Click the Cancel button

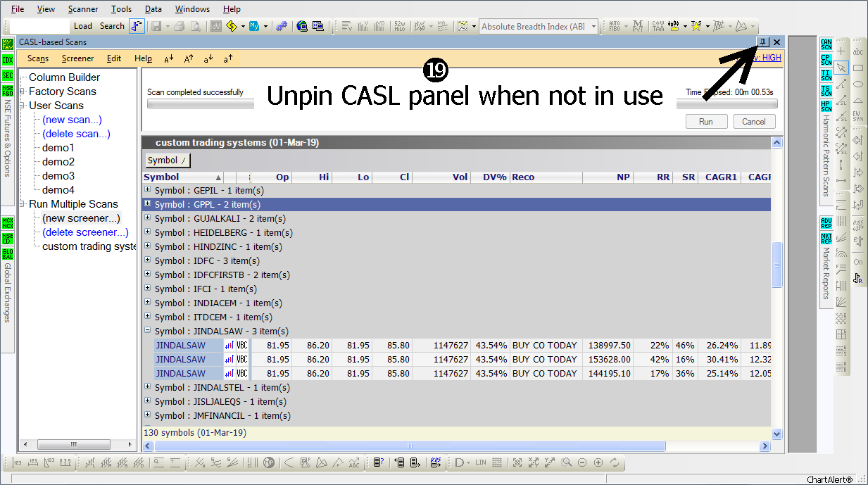pyautogui.click(x=754, y=122)
